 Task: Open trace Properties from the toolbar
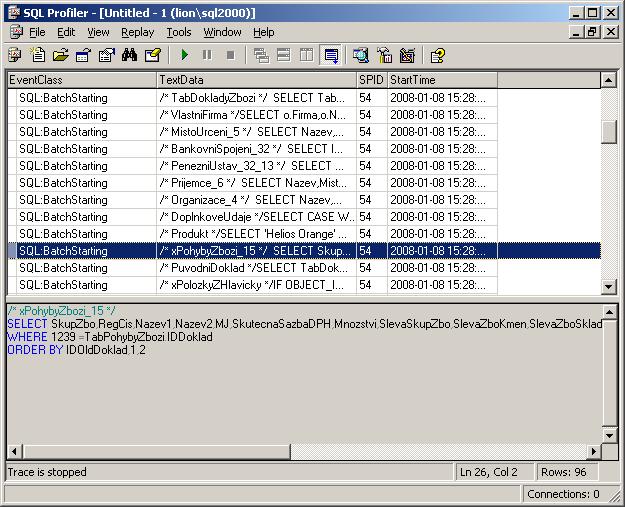106,55
